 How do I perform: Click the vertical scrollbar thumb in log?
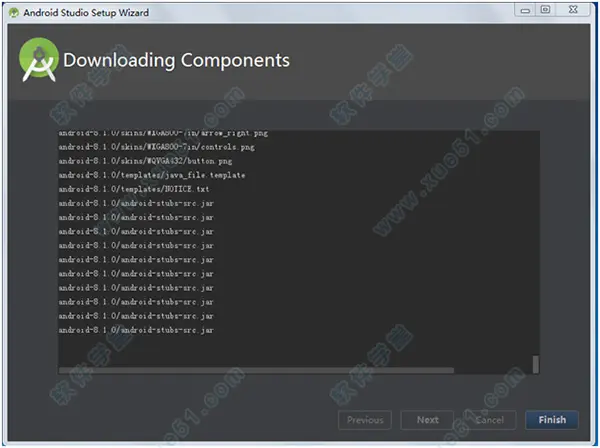(536, 364)
